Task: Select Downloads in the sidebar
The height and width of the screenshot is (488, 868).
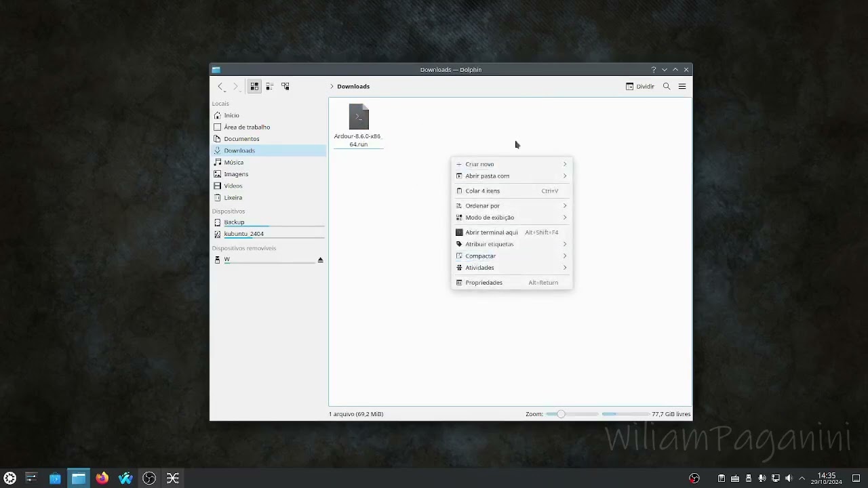Action: point(269,150)
